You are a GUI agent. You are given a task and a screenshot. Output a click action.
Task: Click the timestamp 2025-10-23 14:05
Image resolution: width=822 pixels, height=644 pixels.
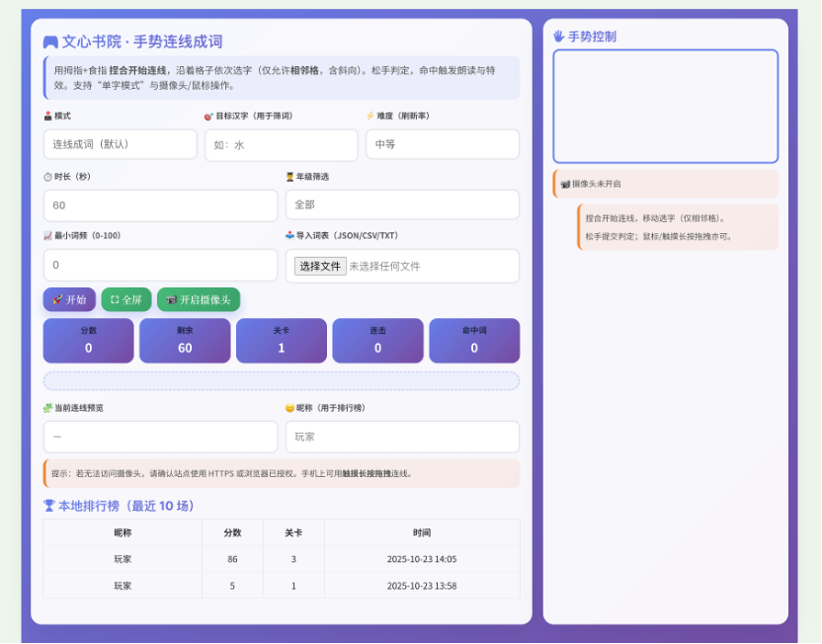pyautogui.click(x=422, y=559)
